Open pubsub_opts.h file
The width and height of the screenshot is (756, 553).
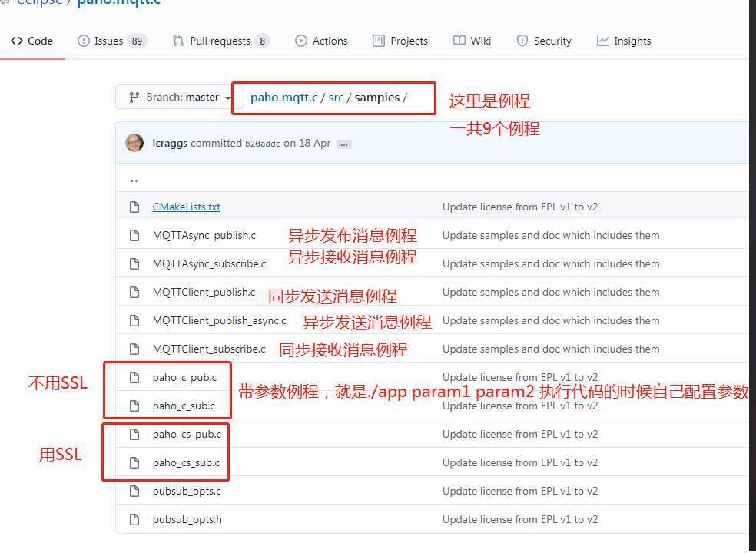[x=187, y=520]
